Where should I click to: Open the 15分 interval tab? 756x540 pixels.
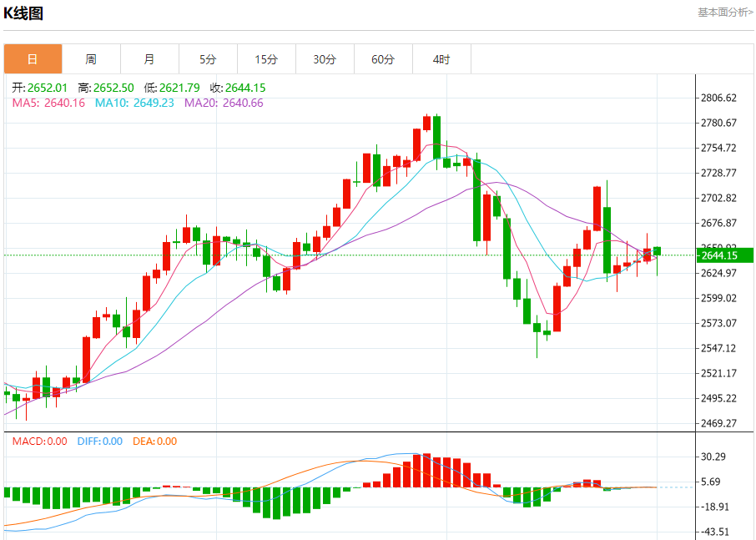point(266,59)
